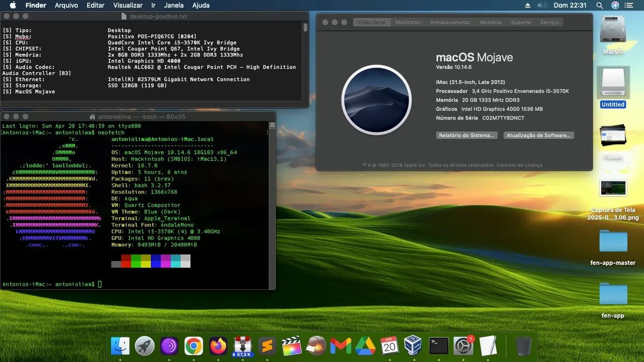Open TextEdit in the Dock
The height and width of the screenshot is (362, 644).
point(488,346)
